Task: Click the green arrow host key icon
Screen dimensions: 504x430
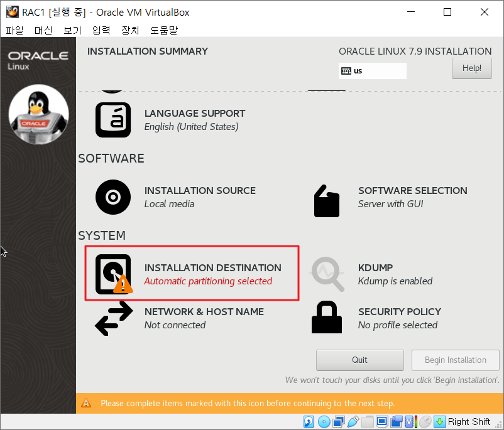Action: [440, 422]
